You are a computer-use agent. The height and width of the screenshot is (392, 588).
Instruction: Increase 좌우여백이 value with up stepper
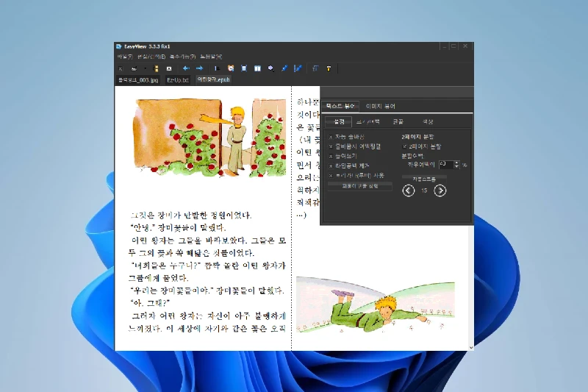pos(456,163)
